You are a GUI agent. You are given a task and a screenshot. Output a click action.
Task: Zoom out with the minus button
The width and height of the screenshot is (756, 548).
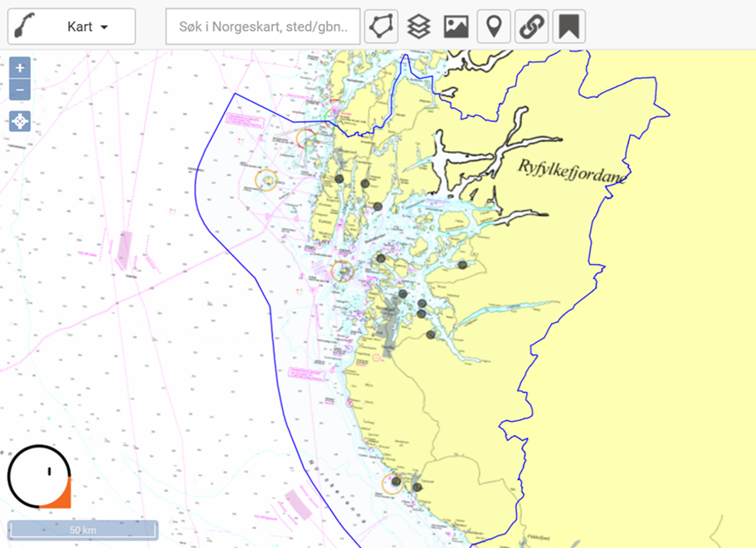tap(20, 89)
